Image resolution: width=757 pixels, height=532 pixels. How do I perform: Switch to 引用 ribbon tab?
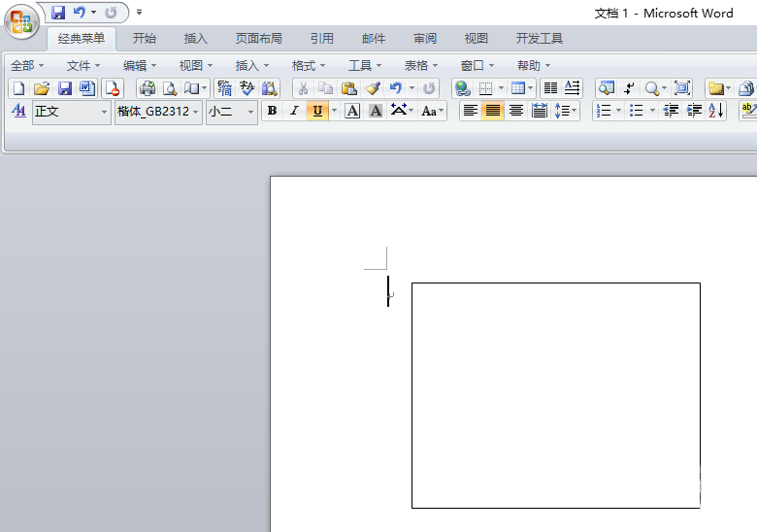pos(322,39)
